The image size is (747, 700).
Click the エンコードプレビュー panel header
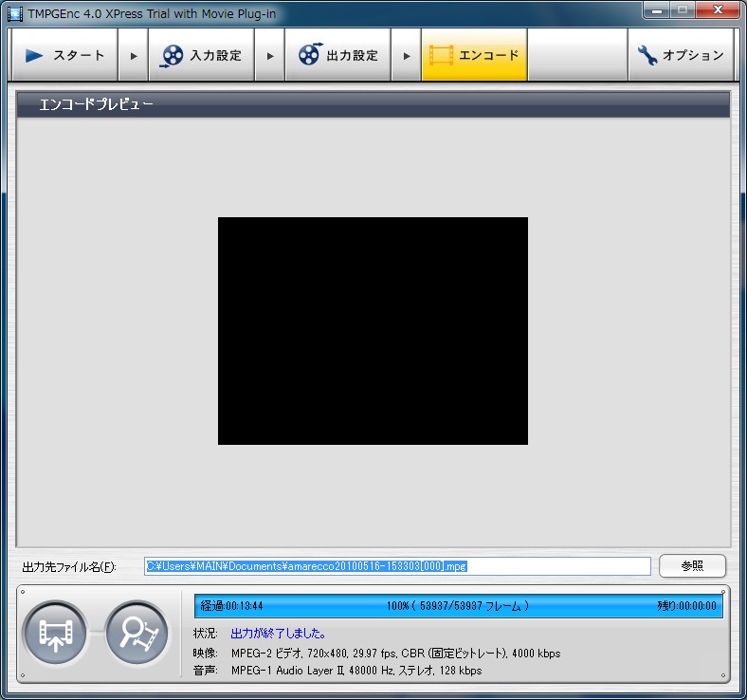click(x=373, y=104)
